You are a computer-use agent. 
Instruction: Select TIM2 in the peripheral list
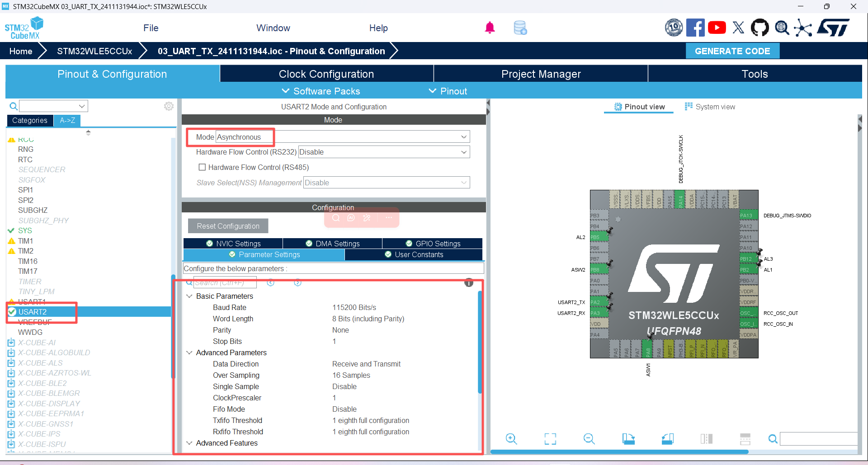click(26, 251)
